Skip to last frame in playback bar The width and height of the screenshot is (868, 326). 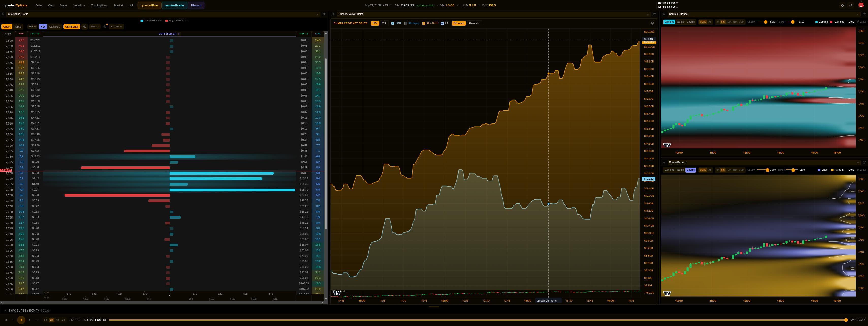tap(36, 320)
